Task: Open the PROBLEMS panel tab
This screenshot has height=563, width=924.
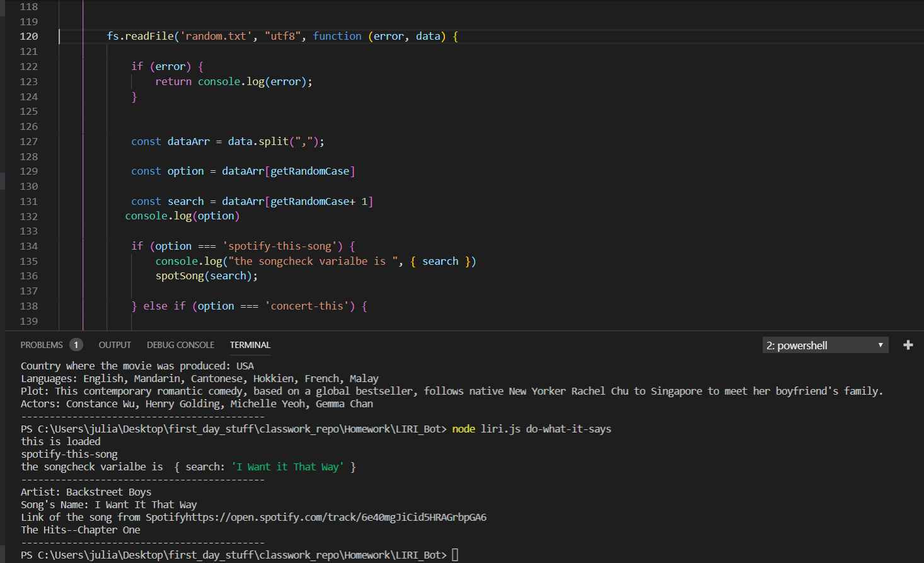Action: (42, 345)
